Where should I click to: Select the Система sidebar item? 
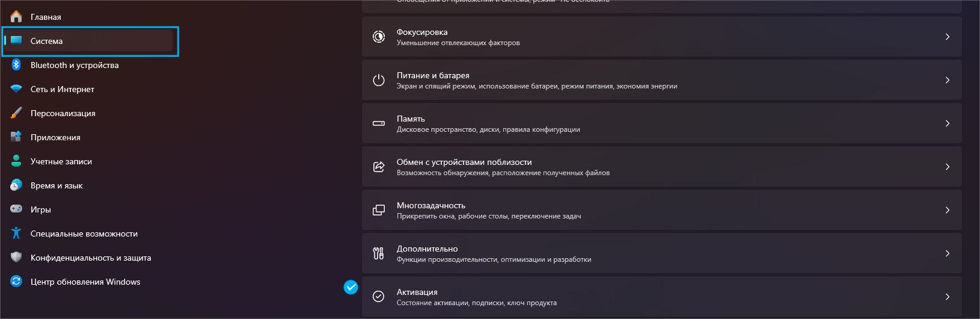(x=47, y=41)
